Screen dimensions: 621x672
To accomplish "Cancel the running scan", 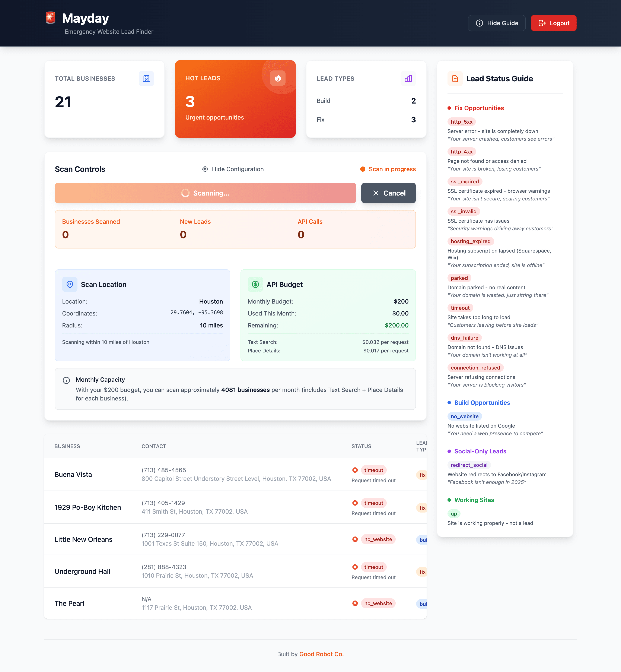I will coord(388,193).
